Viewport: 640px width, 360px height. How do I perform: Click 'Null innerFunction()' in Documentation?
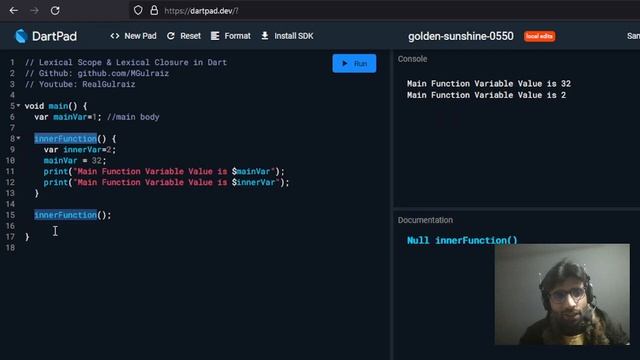click(x=462, y=240)
